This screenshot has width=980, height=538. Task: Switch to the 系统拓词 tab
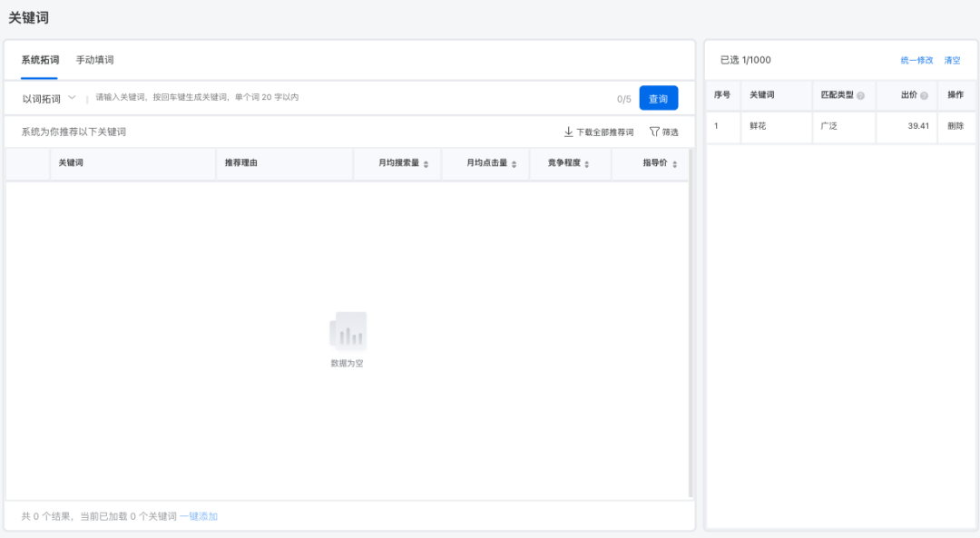tap(40, 60)
